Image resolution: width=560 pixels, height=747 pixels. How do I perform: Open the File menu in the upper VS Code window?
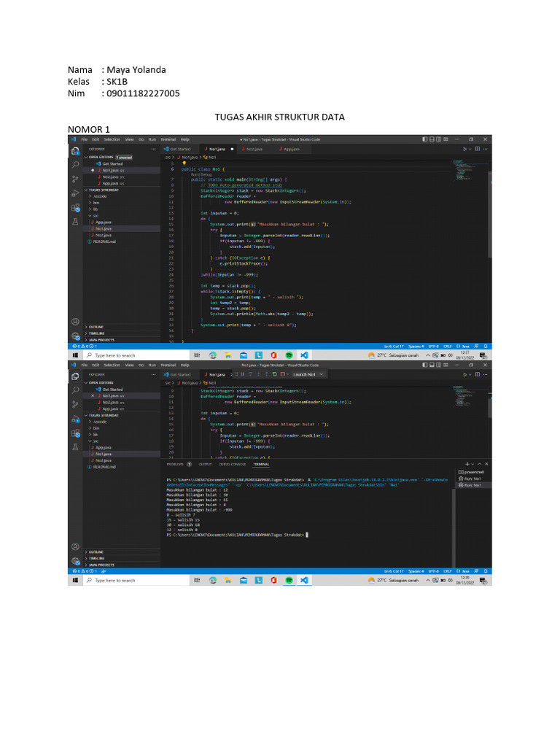point(85,139)
